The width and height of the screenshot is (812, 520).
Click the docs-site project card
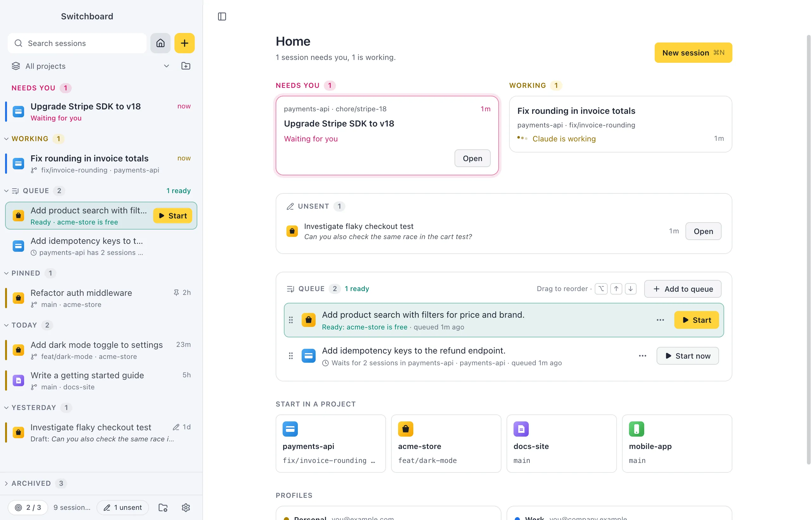(x=561, y=443)
